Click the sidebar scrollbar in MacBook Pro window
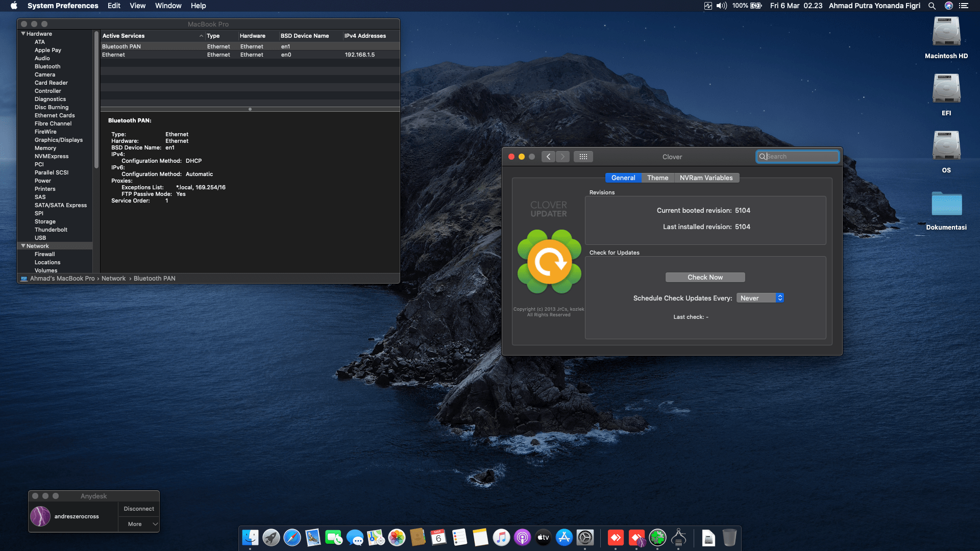The image size is (980, 551). click(96, 99)
